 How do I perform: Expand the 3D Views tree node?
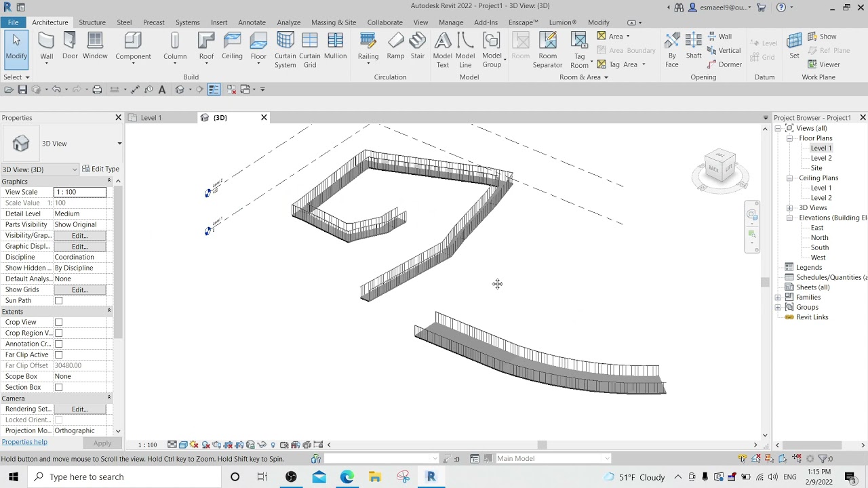[x=789, y=208]
